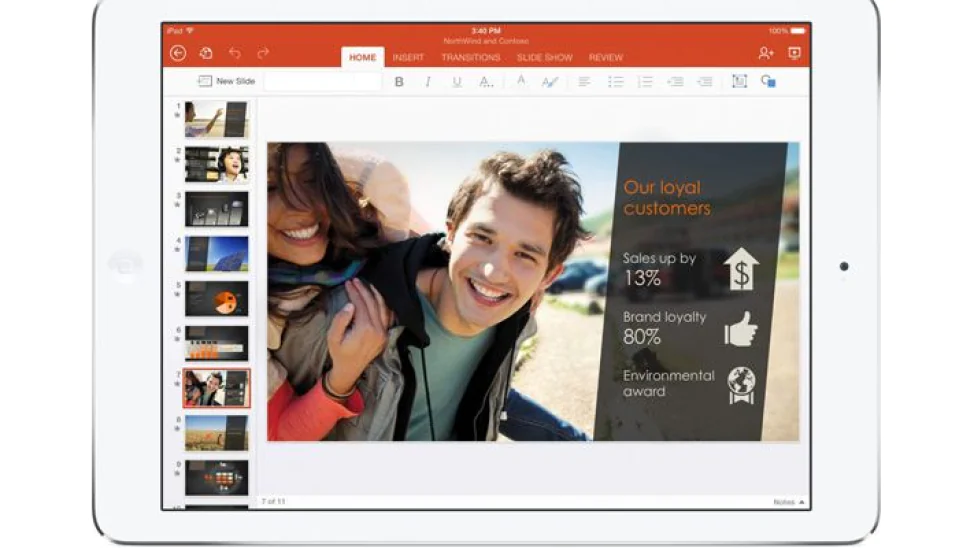
Task: Tap the Wi-Fi indicator in status bar
Action: (189, 30)
